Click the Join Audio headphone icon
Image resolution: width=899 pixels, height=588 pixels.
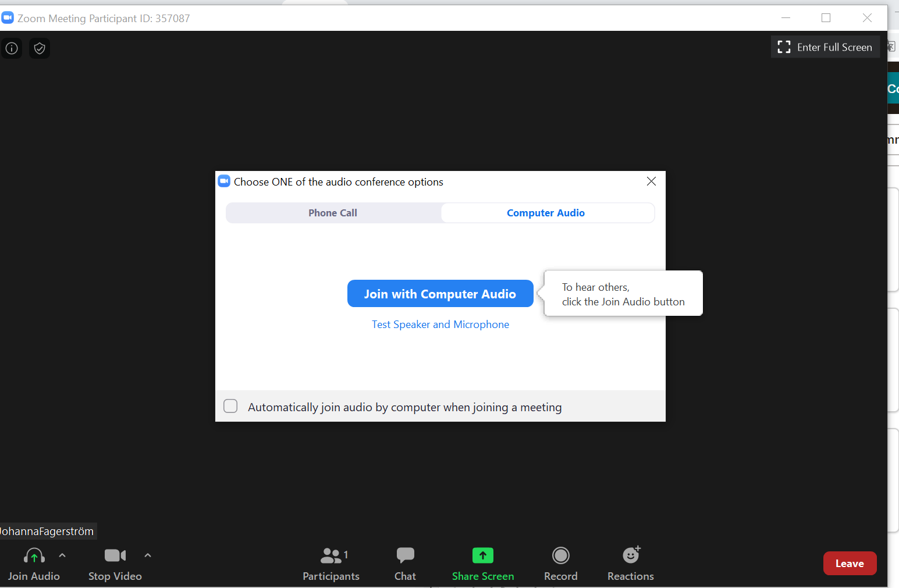34,557
